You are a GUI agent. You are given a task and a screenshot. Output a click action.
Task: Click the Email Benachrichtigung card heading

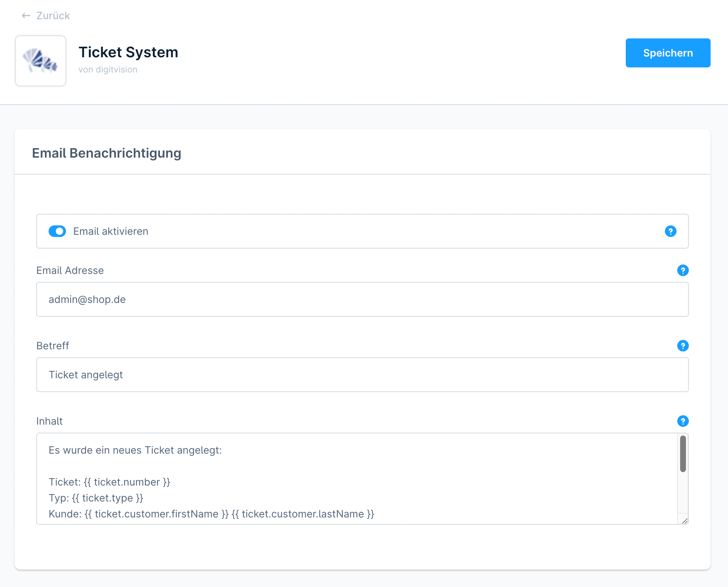pos(107,153)
